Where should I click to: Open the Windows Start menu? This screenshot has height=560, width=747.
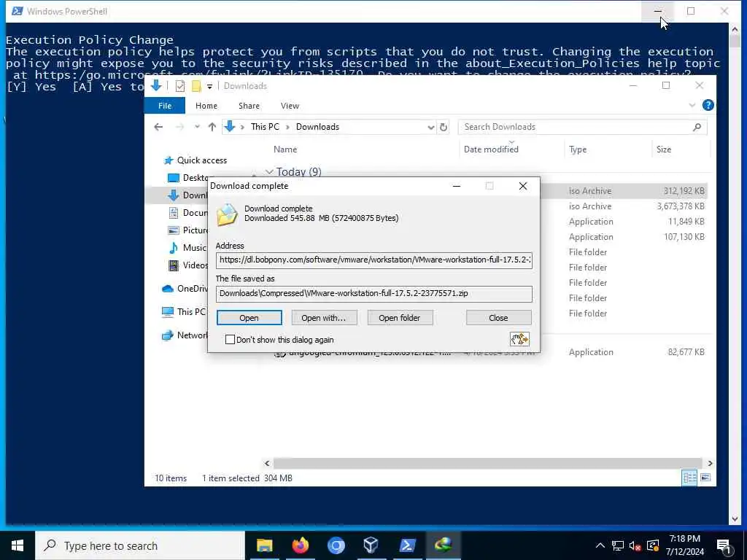(x=18, y=545)
